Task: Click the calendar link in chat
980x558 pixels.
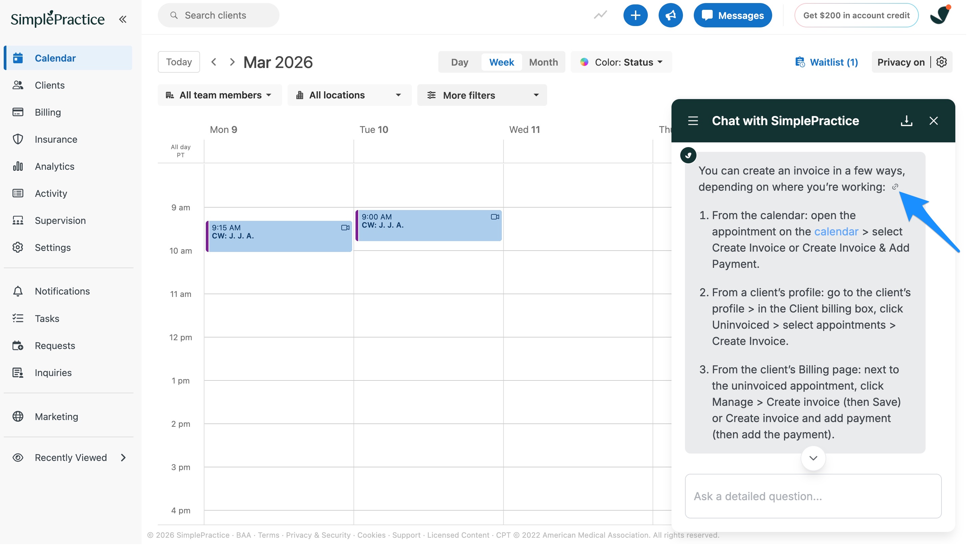Action: 836,231
